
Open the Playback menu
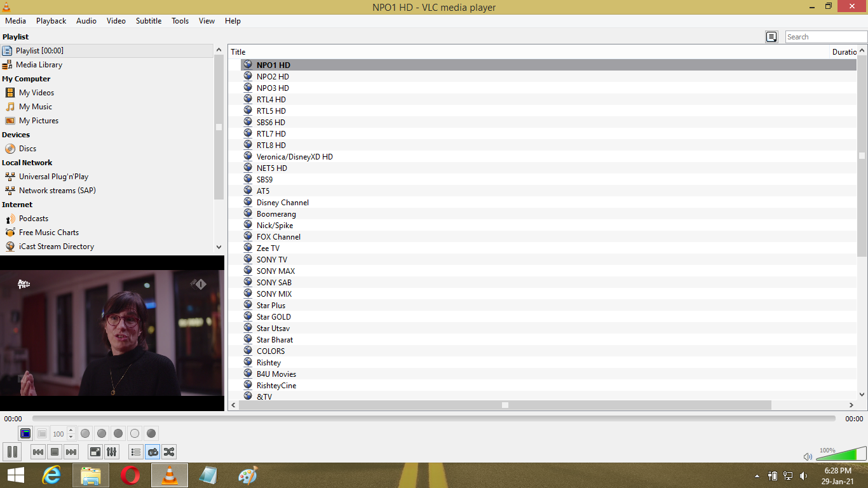(x=51, y=21)
